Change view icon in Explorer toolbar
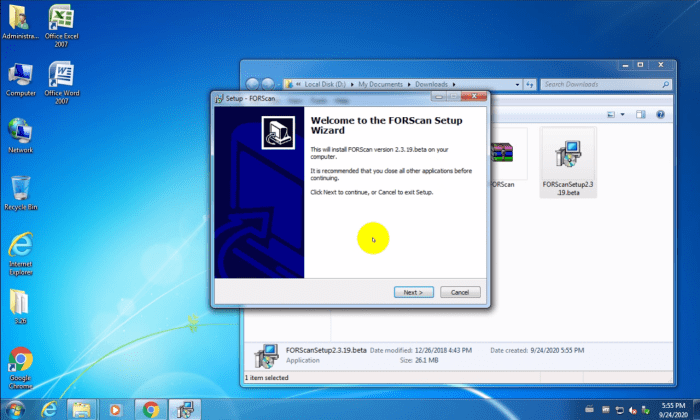Viewport: 700px width, 420px height. coord(611,115)
